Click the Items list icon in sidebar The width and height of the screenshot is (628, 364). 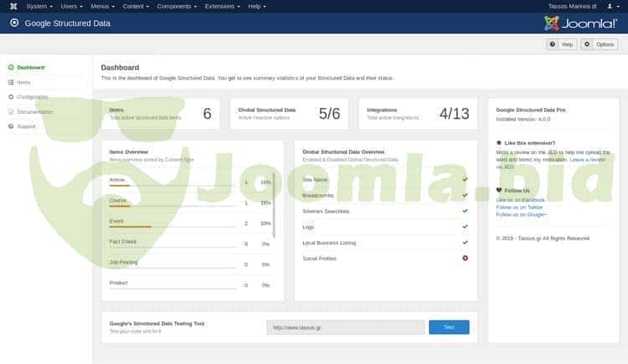pyautogui.click(x=11, y=83)
